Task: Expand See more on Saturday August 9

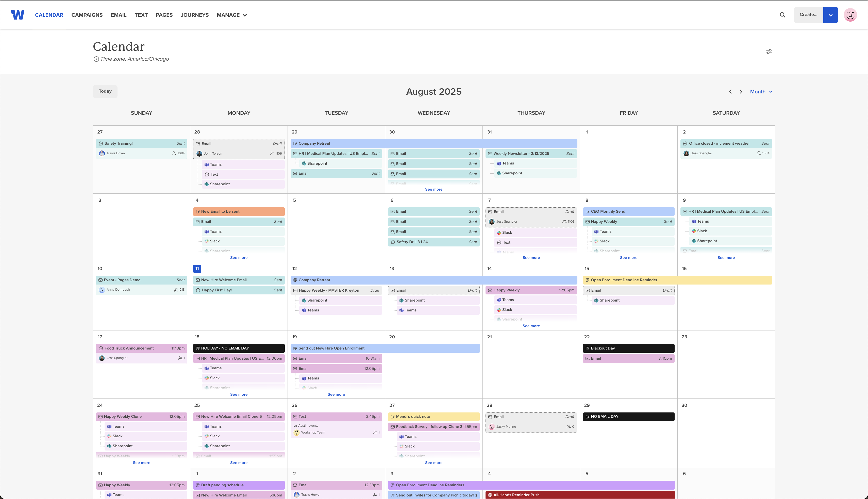Action: click(x=726, y=258)
